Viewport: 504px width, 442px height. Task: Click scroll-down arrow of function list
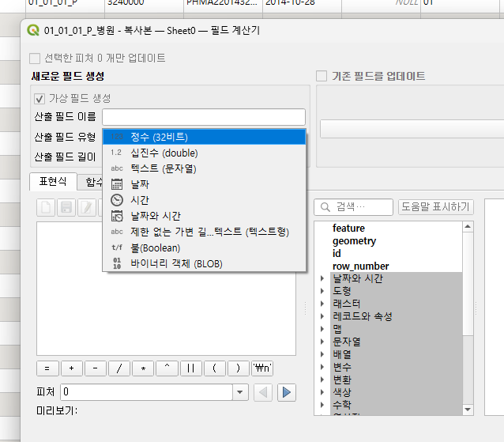[468, 410]
